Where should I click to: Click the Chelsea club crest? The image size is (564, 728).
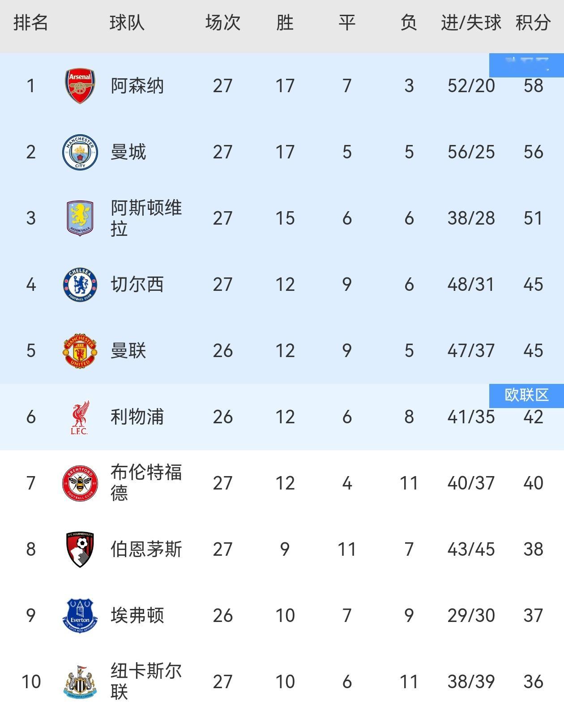coord(80,285)
